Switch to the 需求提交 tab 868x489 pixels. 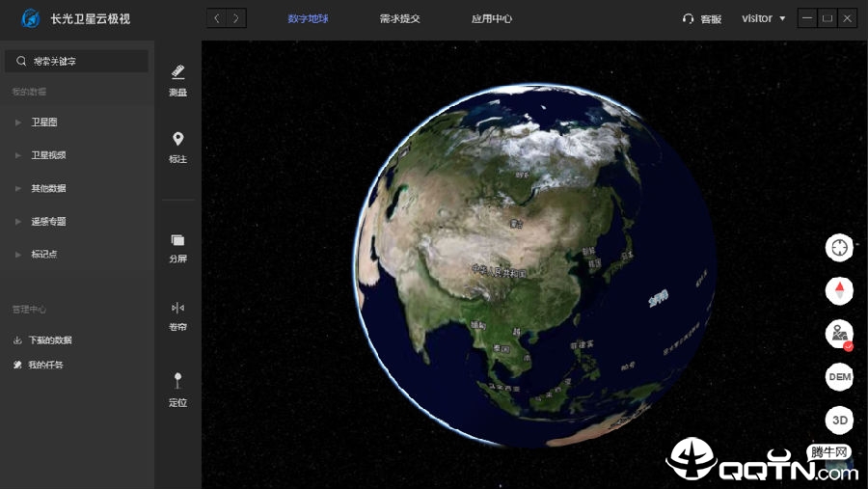click(399, 18)
